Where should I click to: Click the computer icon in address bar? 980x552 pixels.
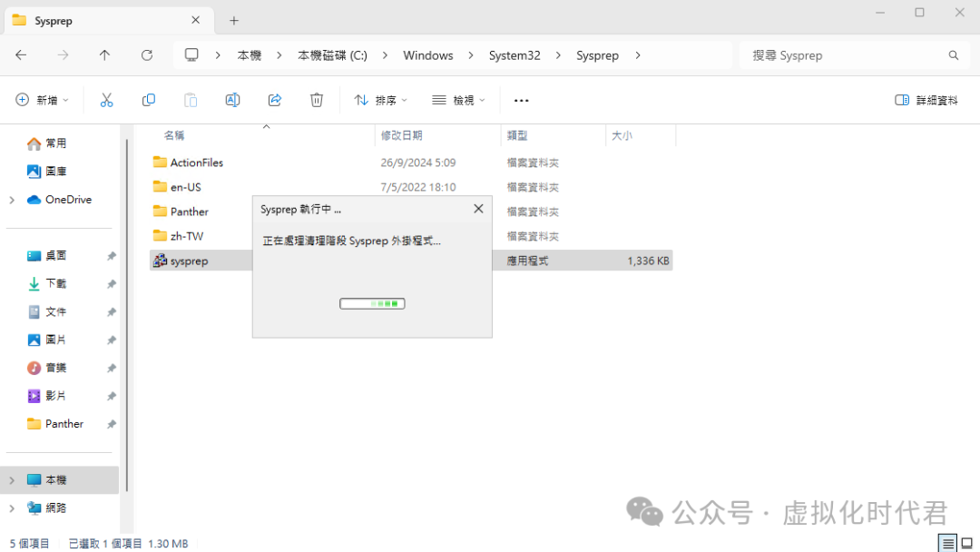pos(191,55)
